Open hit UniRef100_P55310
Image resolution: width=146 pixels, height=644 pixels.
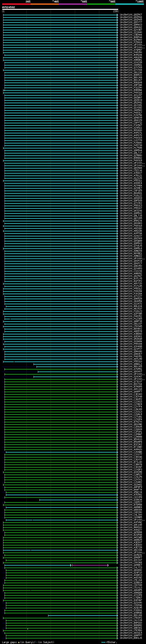131,361
